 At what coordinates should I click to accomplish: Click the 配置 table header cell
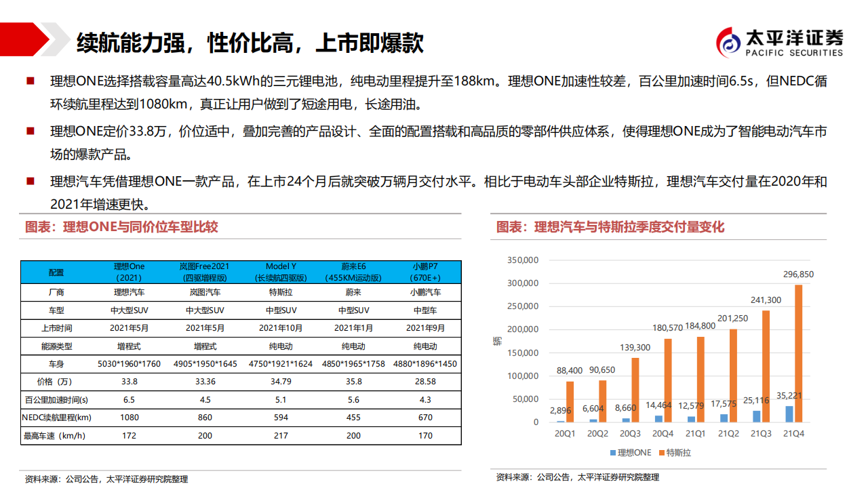56,272
